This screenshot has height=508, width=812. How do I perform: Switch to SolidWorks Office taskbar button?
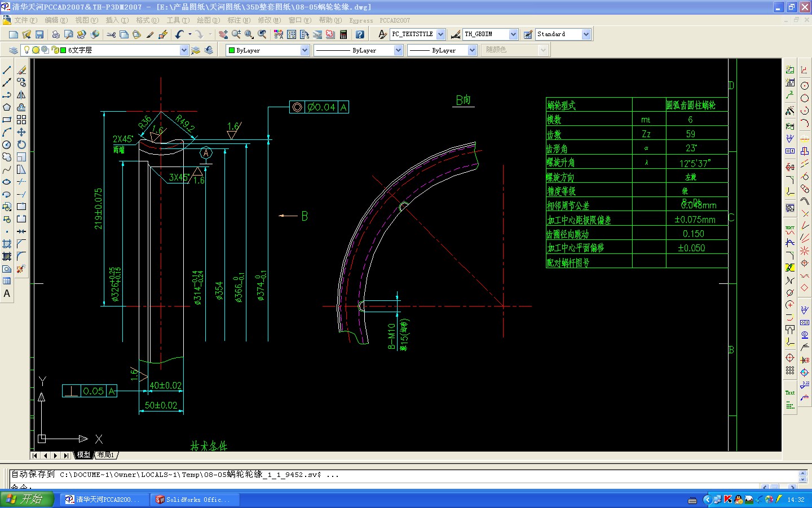point(195,500)
